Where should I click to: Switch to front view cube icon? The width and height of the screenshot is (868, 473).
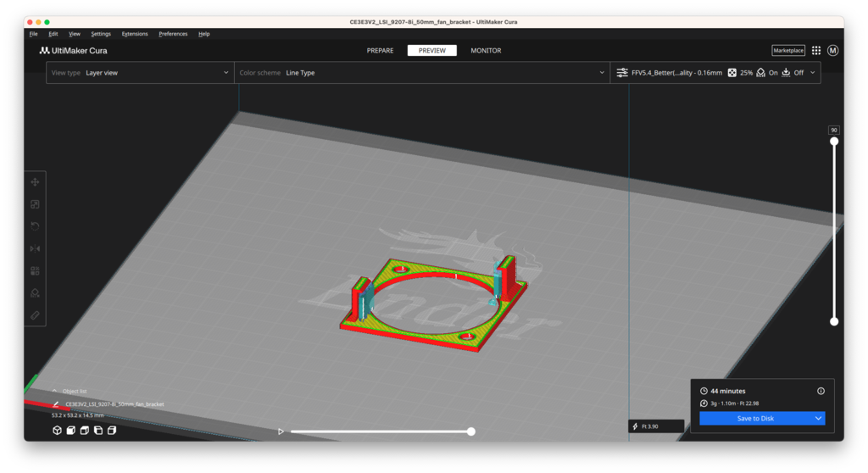(x=71, y=431)
